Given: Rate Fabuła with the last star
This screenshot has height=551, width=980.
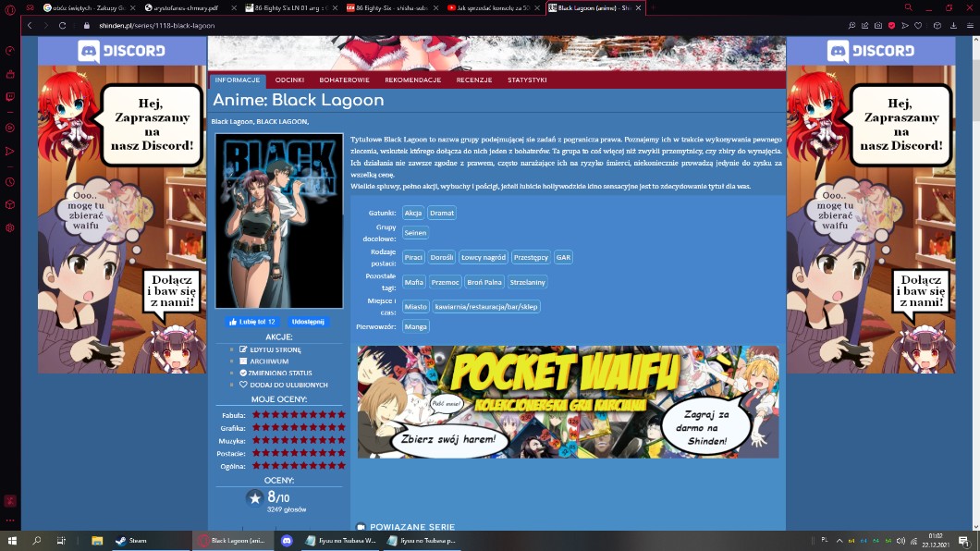Looking at the screenshot, I should pyautogui.click(x=341, y=415).
